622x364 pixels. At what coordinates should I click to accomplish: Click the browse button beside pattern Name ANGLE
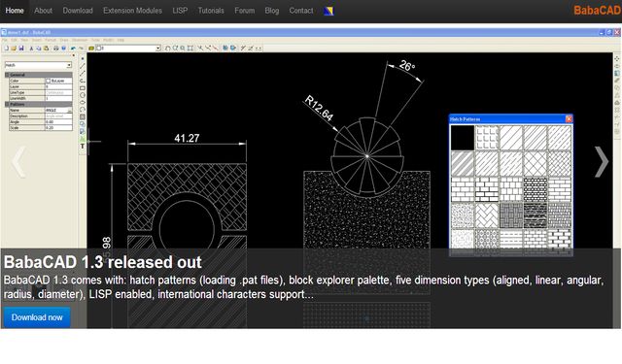69,110
